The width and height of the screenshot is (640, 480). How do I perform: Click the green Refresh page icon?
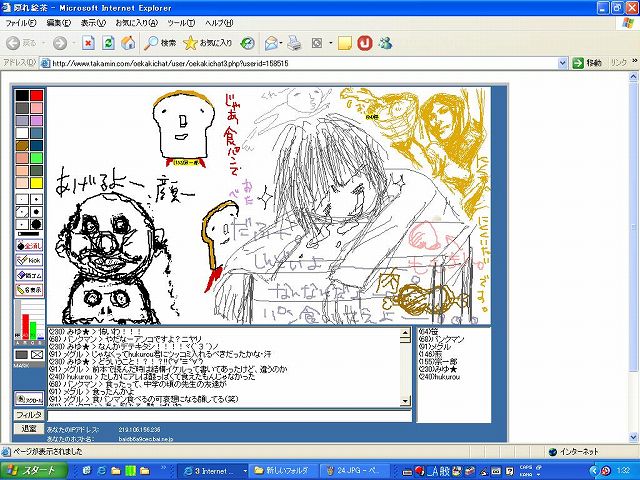(x=108, y=43)
